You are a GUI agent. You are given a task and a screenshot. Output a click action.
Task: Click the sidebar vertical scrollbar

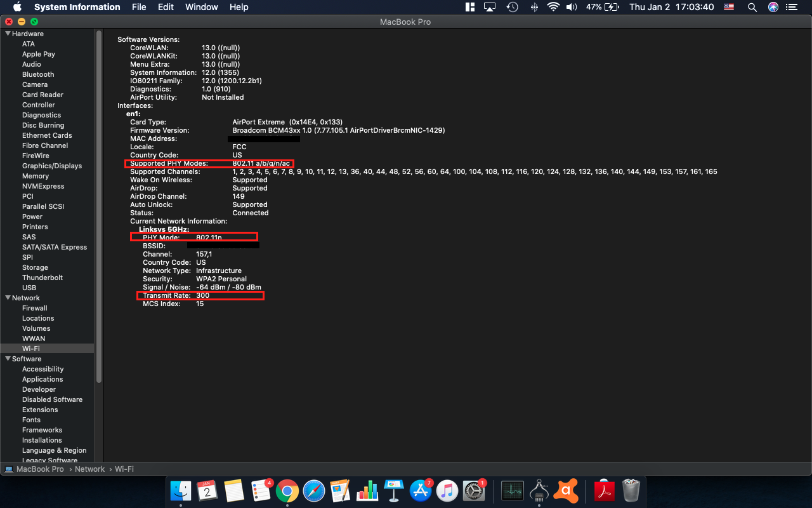99,206
